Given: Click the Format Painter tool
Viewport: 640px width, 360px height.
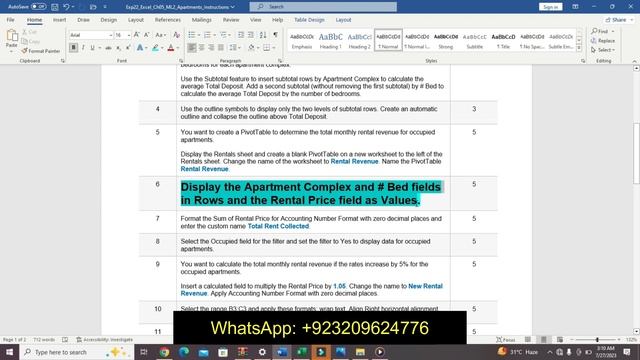Looking at the screenshot, I should (41, 51).
